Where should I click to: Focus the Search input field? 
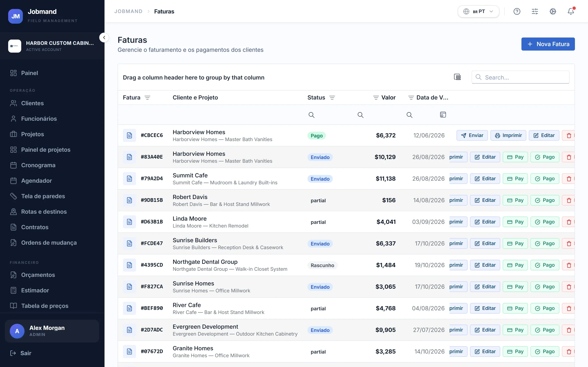[520, 77]
